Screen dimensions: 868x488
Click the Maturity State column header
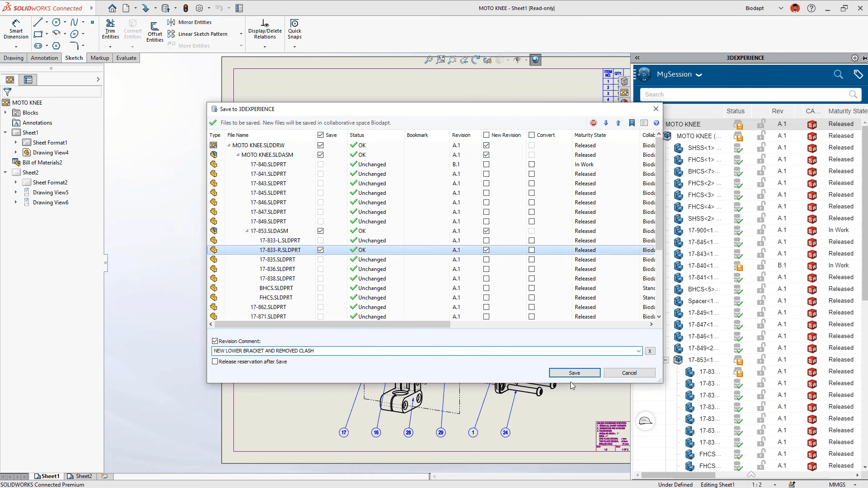pyautogui.click(x=590, y=135)
